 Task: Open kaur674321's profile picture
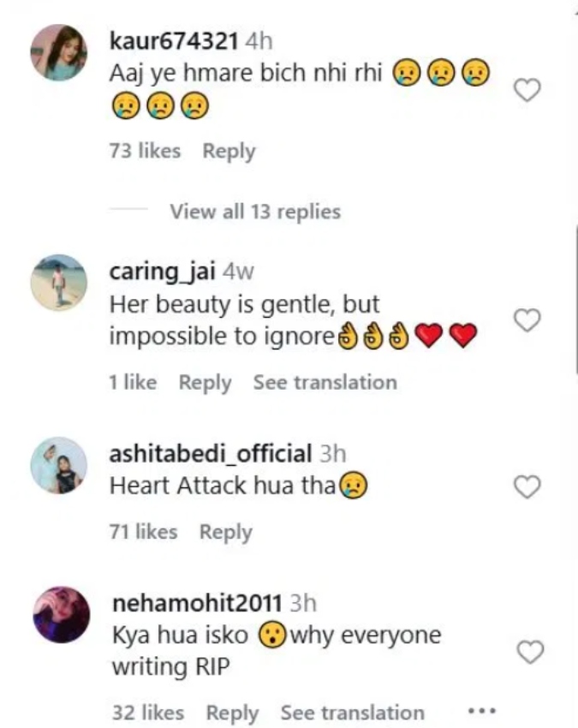pyautogui.click(x=59, y=52)
